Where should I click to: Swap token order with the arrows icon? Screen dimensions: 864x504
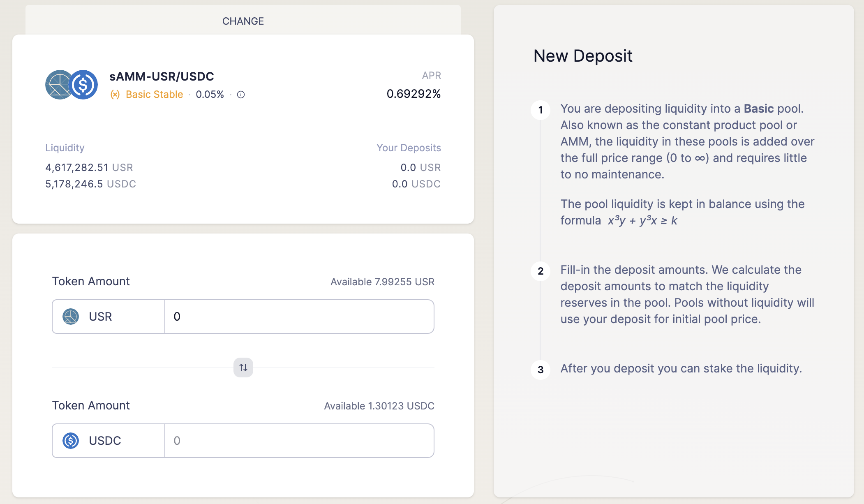click(x=243, y=368)
